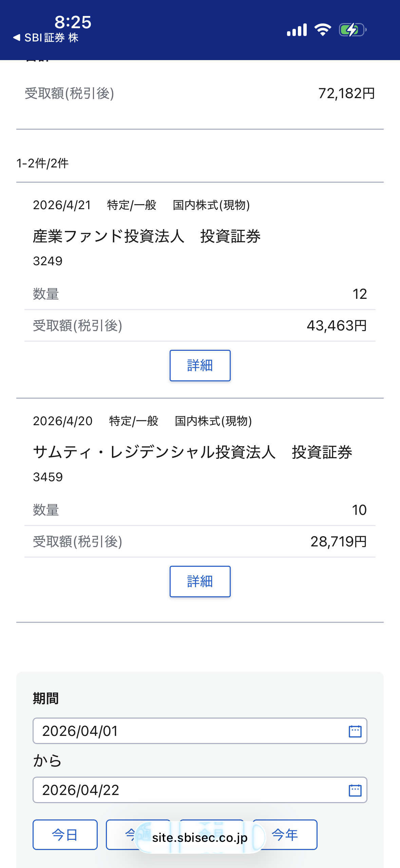The height and width of the screenshot is (868, 400).
Task: Tap the stock code 3249
Action: pyautogui.click(x=48, y=261)
